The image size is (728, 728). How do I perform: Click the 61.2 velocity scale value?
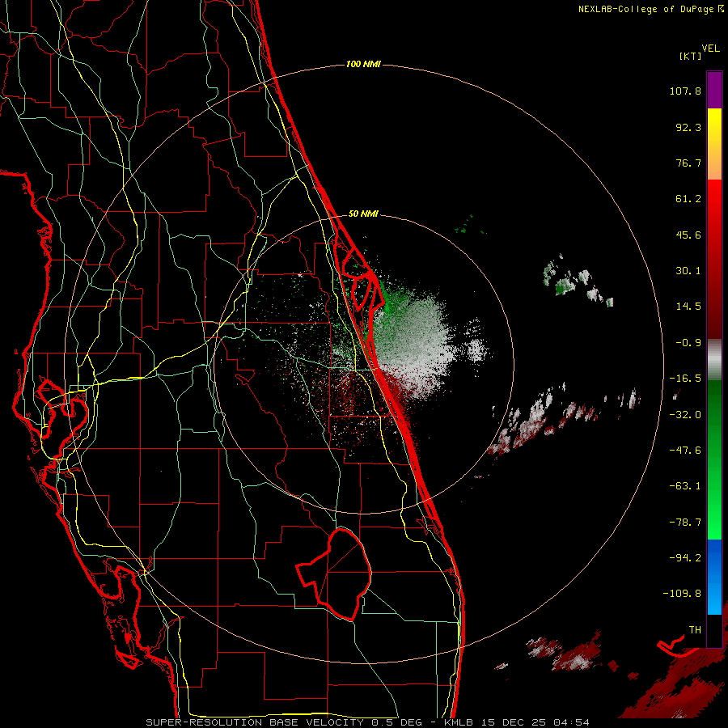(x=688, y=199)
